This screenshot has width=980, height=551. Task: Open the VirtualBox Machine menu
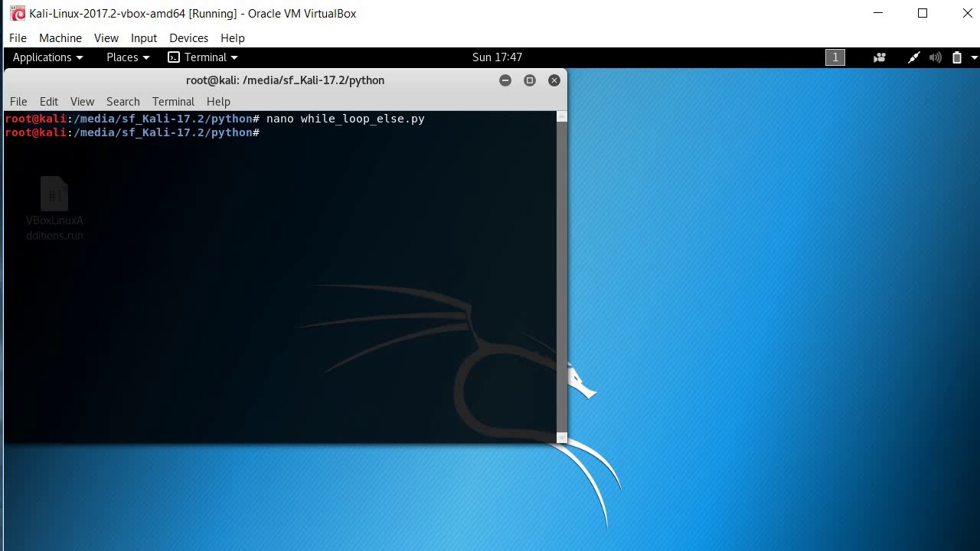[60, 37]
